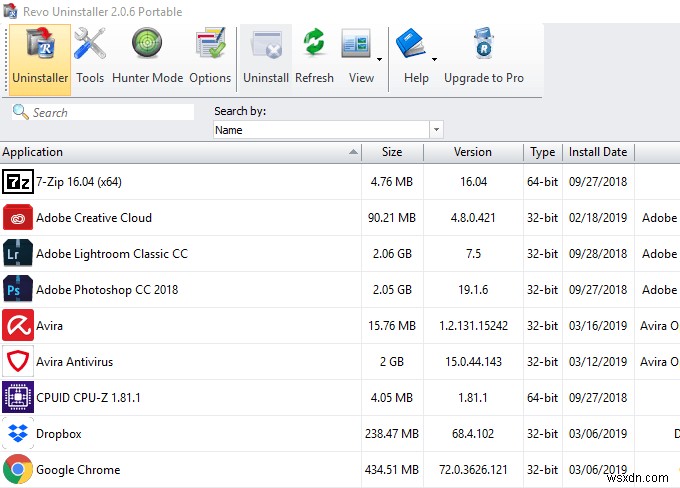Viewport: 680px width, 488px height.
Task: Expand the View dropdown arrow
Action: coord(380,58)
